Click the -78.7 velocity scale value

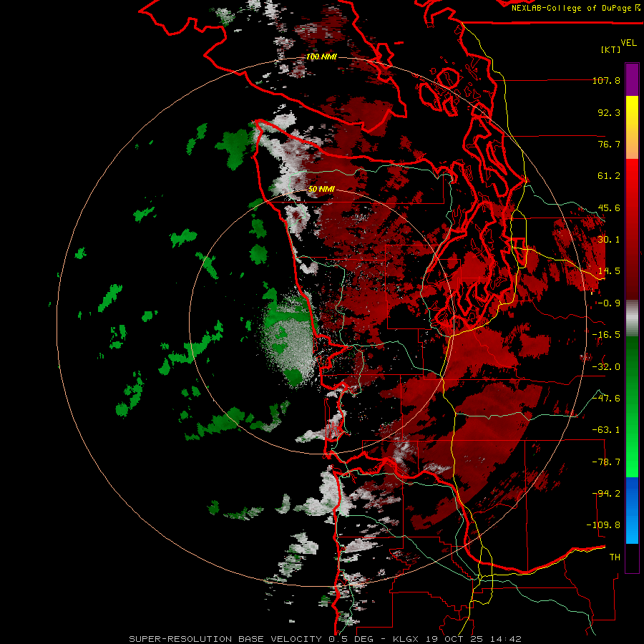pyautogui.click(x=606, y=462)
